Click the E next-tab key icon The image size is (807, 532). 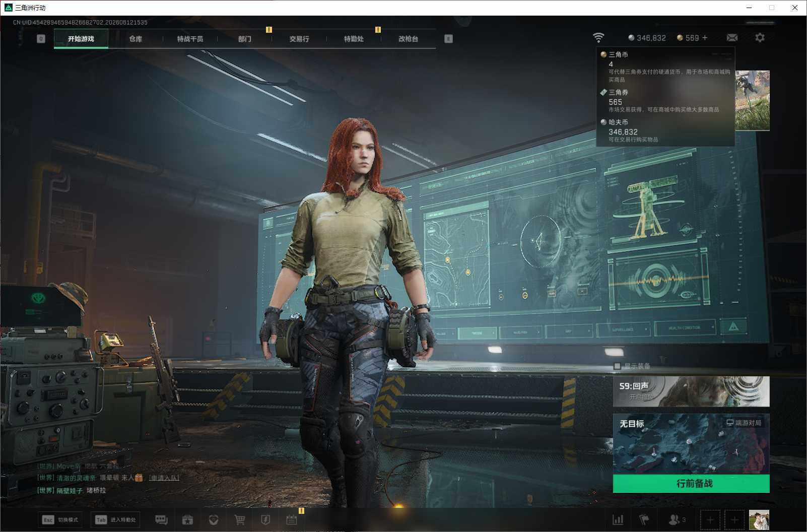(448, 39)
